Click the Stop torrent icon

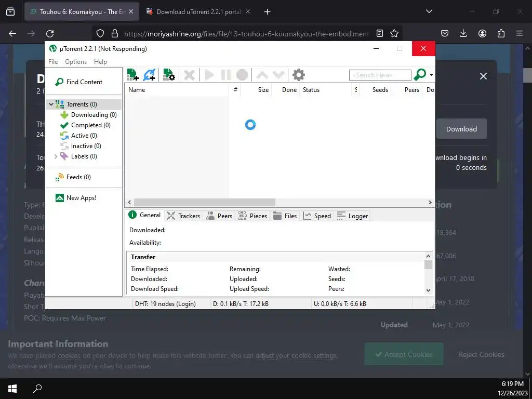click(x=242, y=75)
